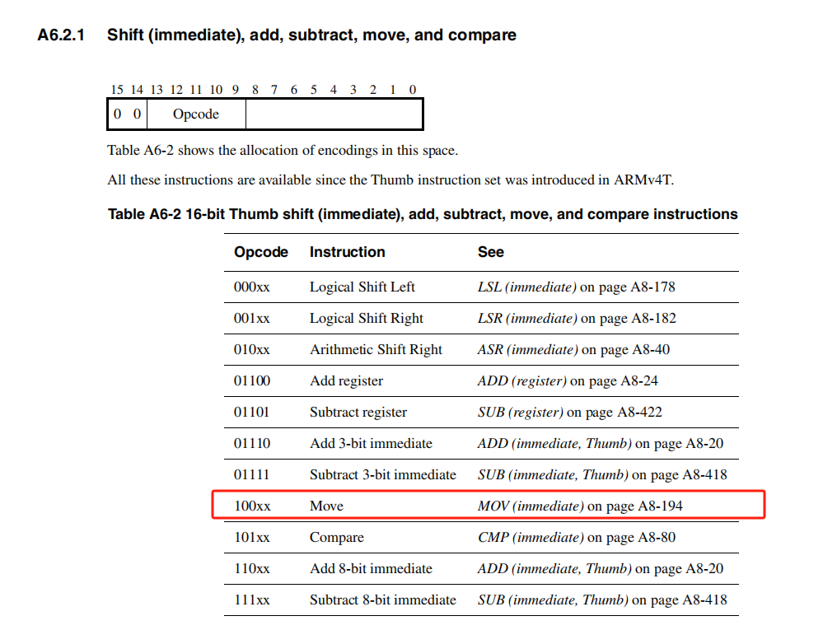Select the opcode cell '100xx'

tap(252, 506)
